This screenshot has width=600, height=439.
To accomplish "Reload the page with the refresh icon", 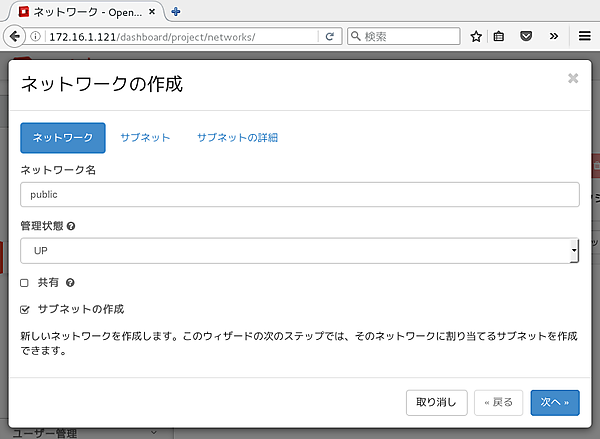I will [x=329, y=36].
